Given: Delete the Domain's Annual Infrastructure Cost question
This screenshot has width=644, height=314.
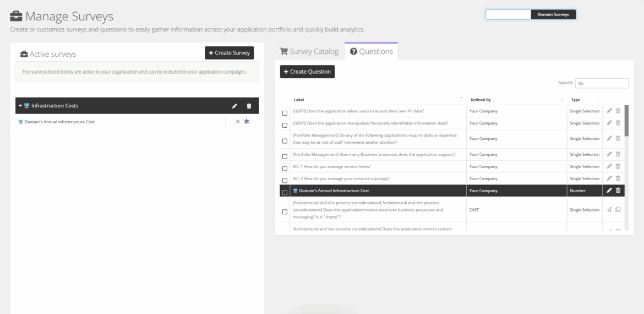Looking at the screenshot, I should [x=618, y=191].
